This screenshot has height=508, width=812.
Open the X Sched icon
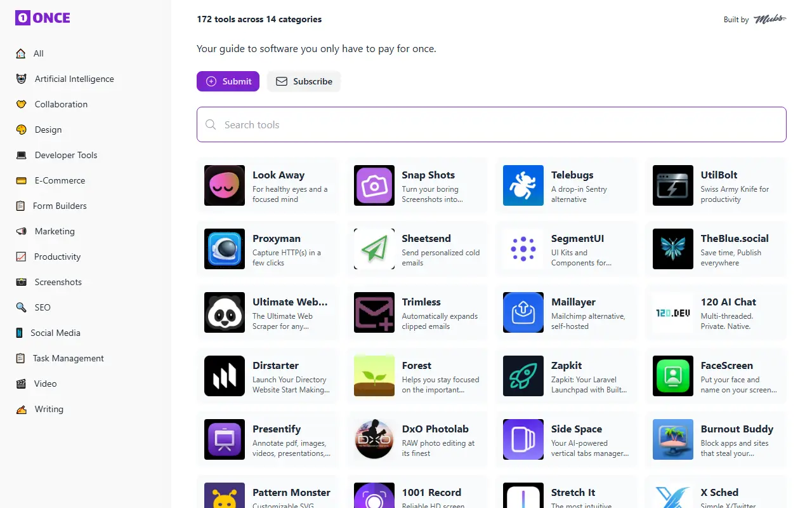click(x=673, y=495)
